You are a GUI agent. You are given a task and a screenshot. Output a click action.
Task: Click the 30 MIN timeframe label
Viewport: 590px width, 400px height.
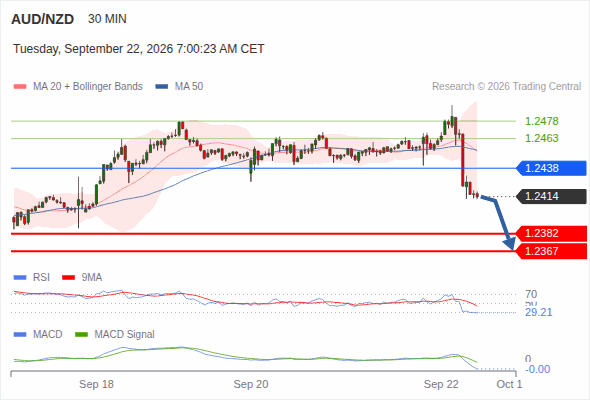click(x=107, y=19)
